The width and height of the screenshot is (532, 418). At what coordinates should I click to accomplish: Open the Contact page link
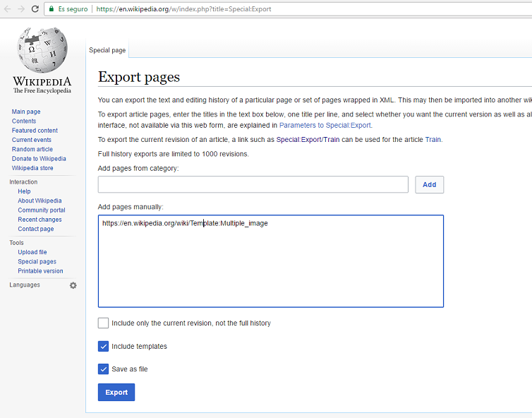point(36,229)
